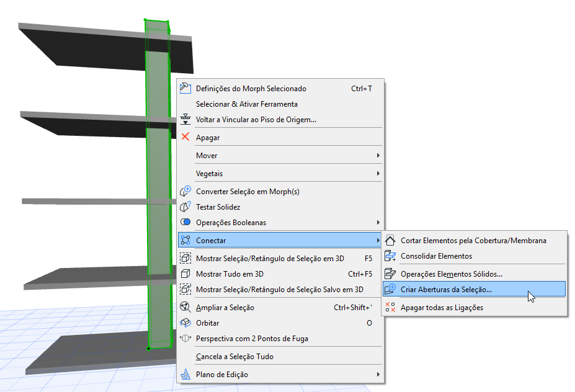The height and width of the screenshot is (392, 575).
Task: Open Definições do Morph Selecionado
Action: 280,88
